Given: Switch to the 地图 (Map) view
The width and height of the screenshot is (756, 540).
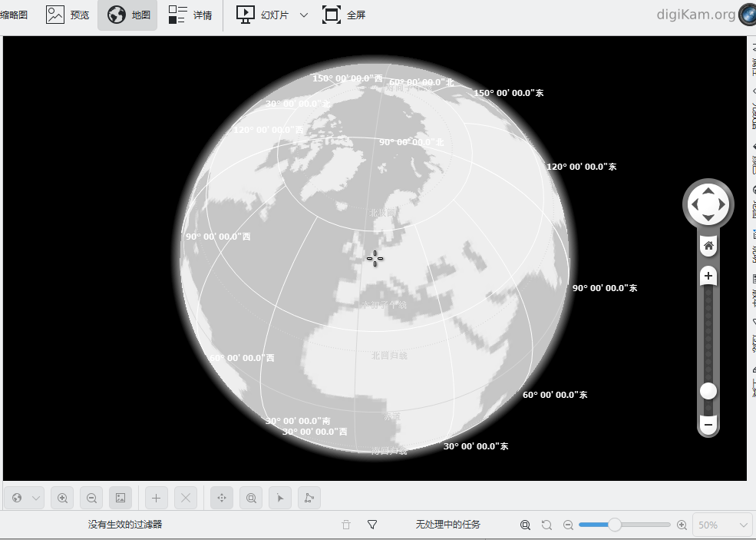Looking at the screenshot, I should tap(127, 15).
